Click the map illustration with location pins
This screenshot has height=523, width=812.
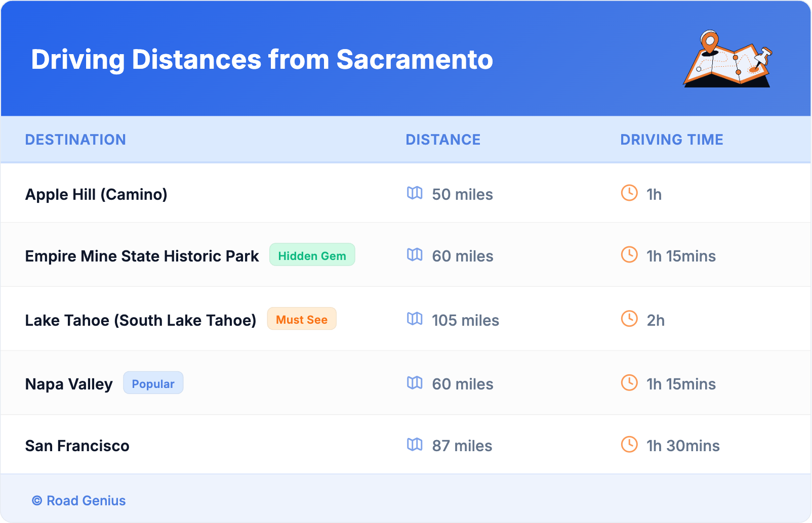pyautogui.click(x=728, y=59)
